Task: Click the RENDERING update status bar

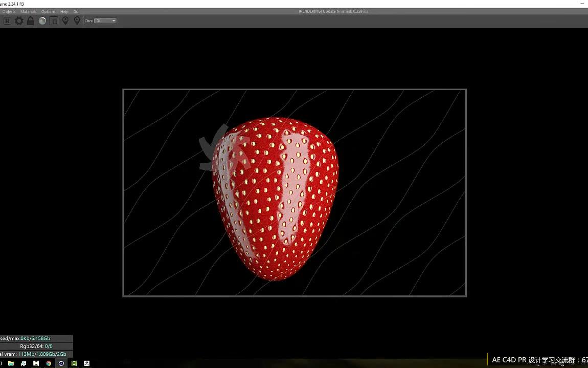Action: 333,11
